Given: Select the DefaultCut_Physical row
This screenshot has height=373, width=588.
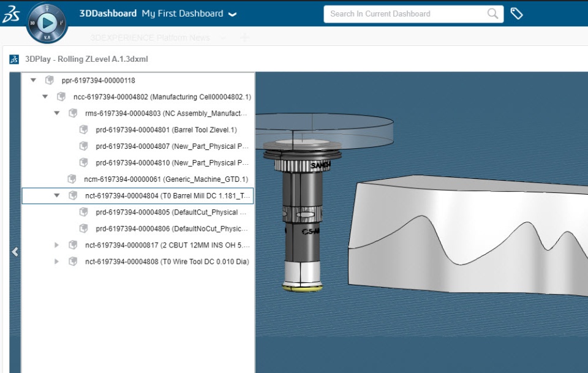Looking at the screenshot, I should click(138, 212).
